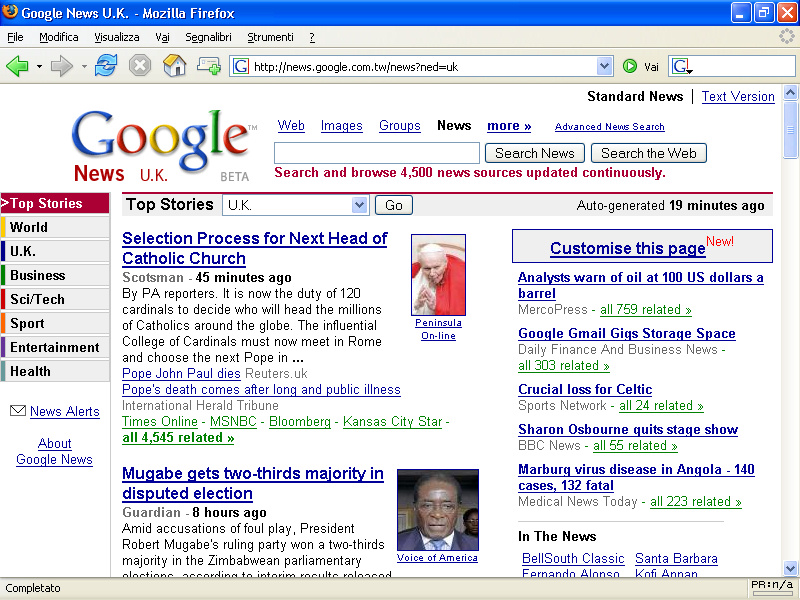Click the Search News button
The width and height of the screenshot is (800, 600).
[x=535, y=153]
